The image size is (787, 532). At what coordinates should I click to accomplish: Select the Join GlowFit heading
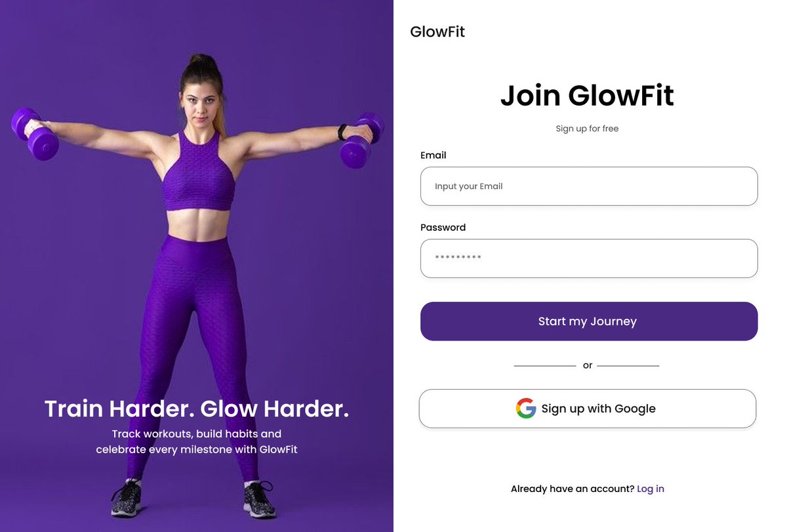tap(587, 96)
